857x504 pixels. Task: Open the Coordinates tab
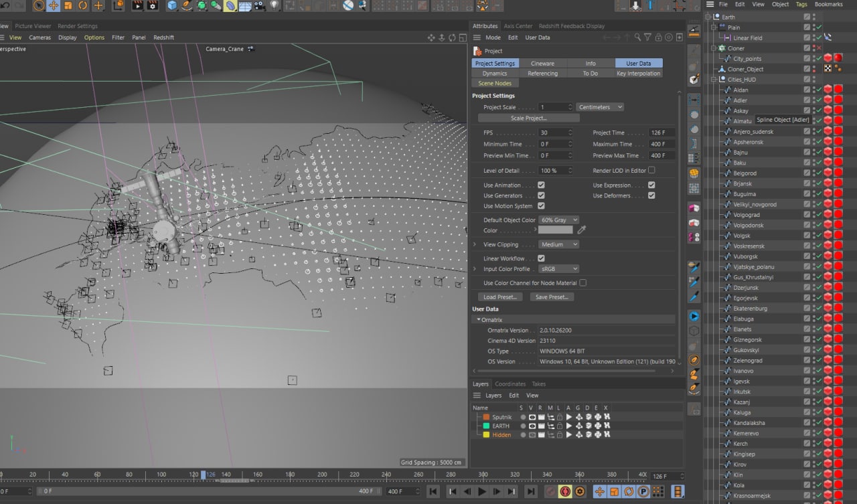(x=510, y=384)
